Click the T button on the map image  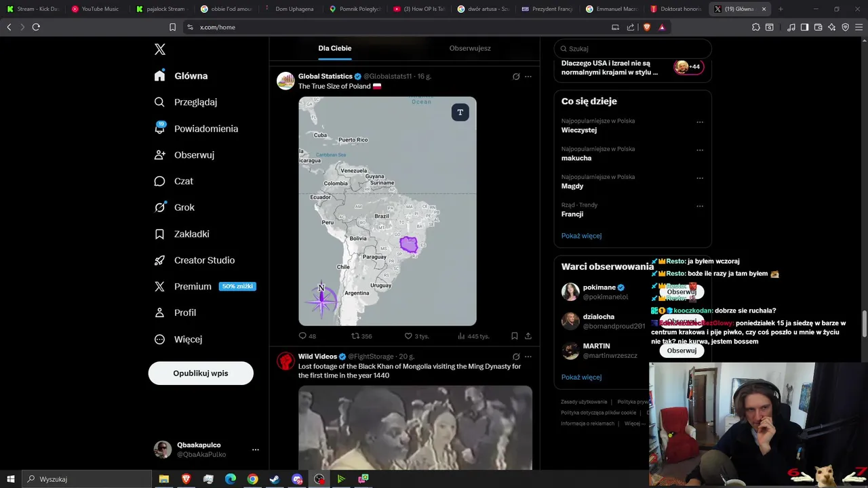(x=460, y=113)
